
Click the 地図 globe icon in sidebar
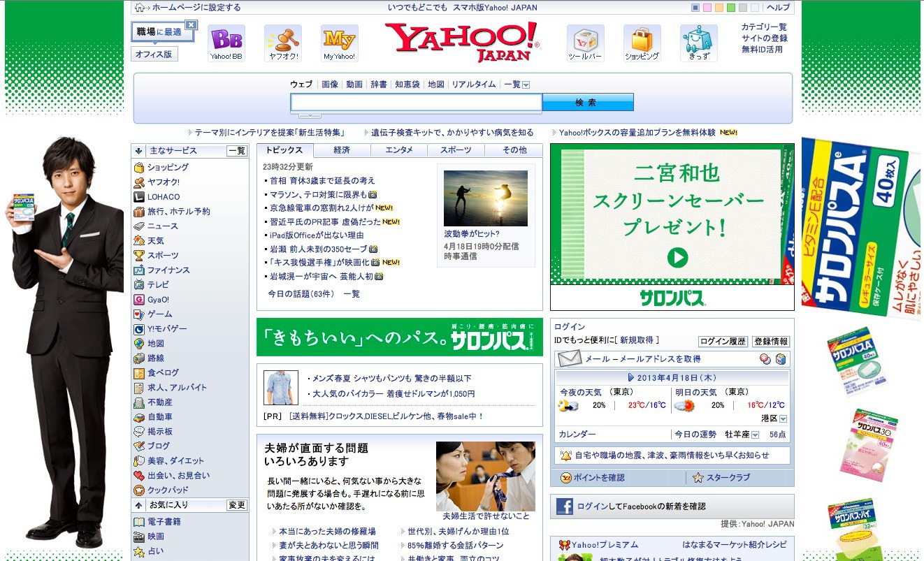pyautogui.click(x=139, y=344)
